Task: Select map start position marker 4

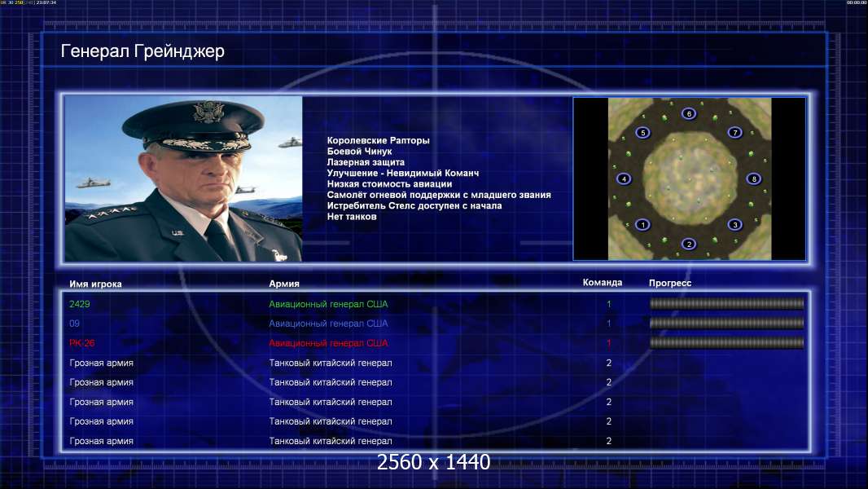Action: pyautogui.click(x=624, y=178)
